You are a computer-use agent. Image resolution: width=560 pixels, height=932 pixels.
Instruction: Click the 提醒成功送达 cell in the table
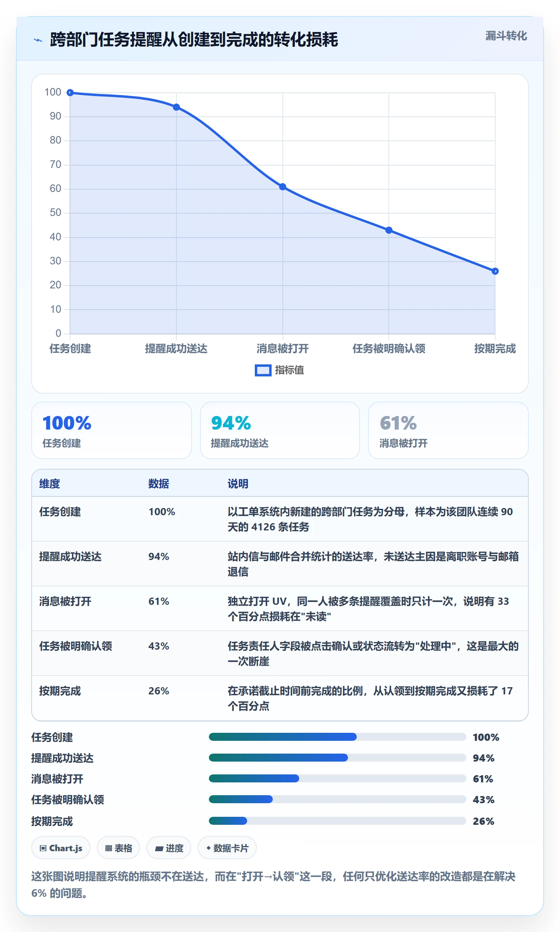click(x=70, y=556)
